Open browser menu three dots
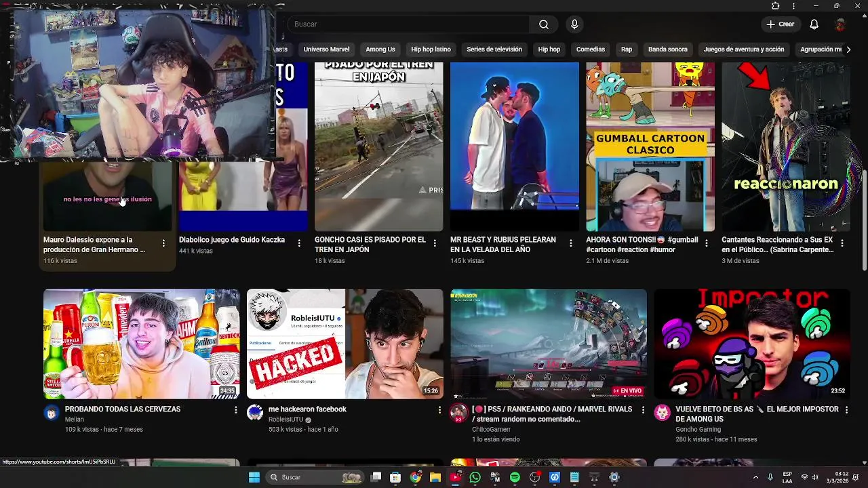Screen dimensions: 868x488 pyautogui.click(x=794, y=6)
